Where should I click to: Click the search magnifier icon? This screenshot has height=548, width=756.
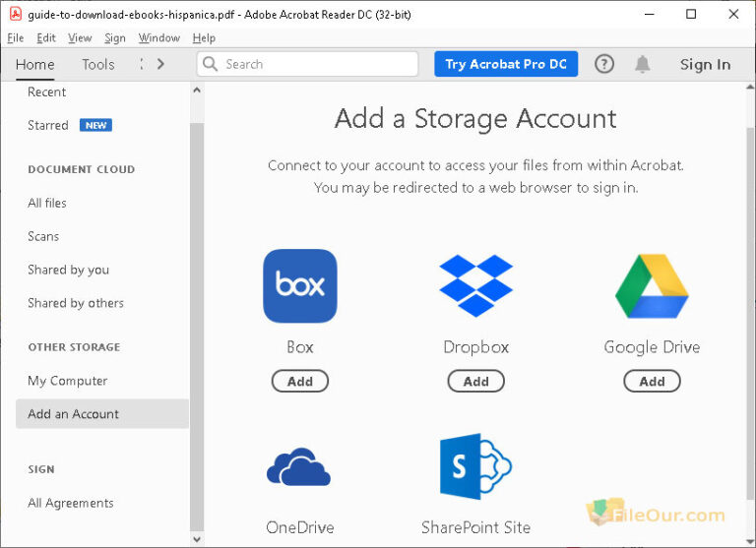point(211,64)
